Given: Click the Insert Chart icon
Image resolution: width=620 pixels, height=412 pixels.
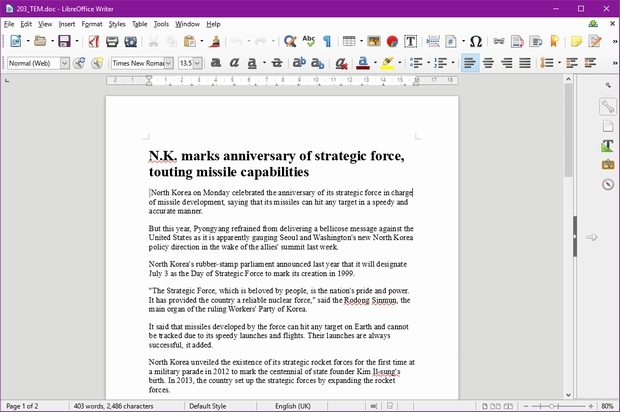Looking at the screenshot, I should [391, 41].
